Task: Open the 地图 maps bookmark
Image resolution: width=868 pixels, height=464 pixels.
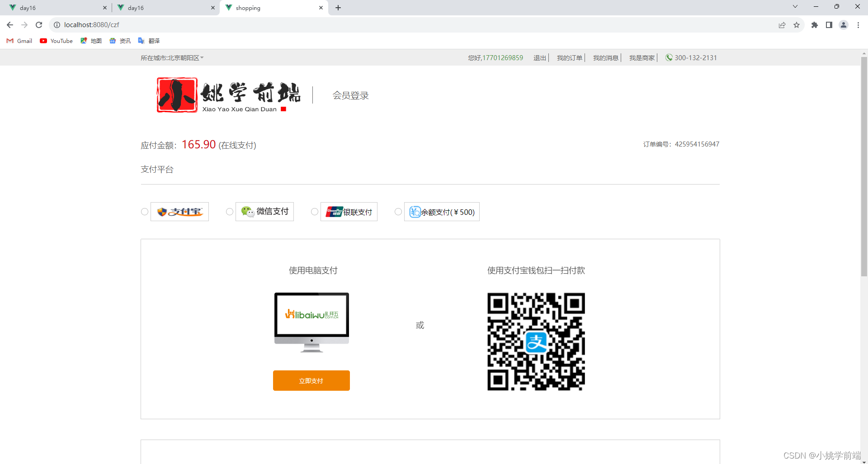Action: coord(91,41)
